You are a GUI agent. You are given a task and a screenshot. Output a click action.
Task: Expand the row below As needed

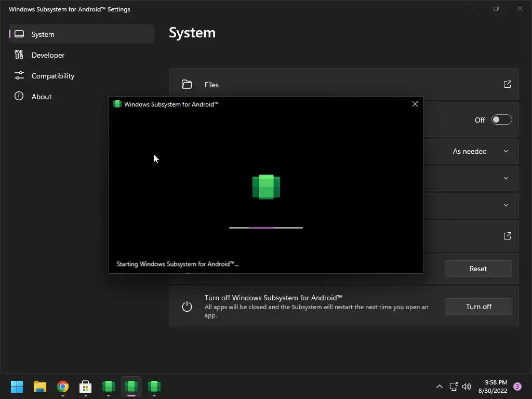pyautogui.click(x=506, y=178)
